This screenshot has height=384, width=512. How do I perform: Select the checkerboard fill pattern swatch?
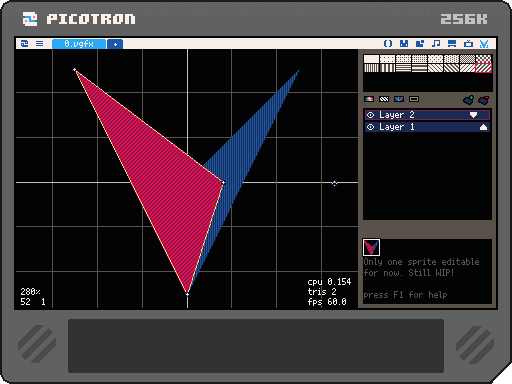click(484, 59)
